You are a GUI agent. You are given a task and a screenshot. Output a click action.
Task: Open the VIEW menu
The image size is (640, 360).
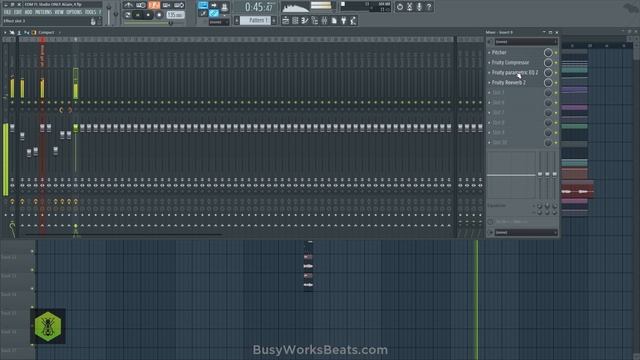click(x=59, y=12)
